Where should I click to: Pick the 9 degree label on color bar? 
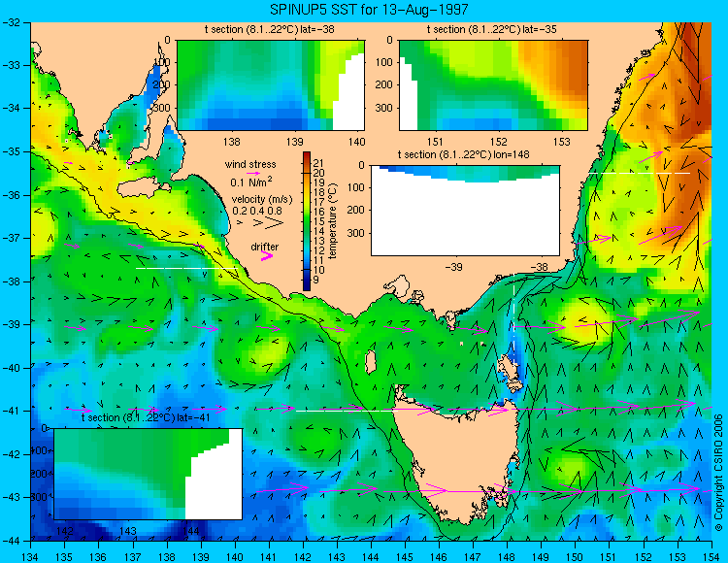coord(316,280)
